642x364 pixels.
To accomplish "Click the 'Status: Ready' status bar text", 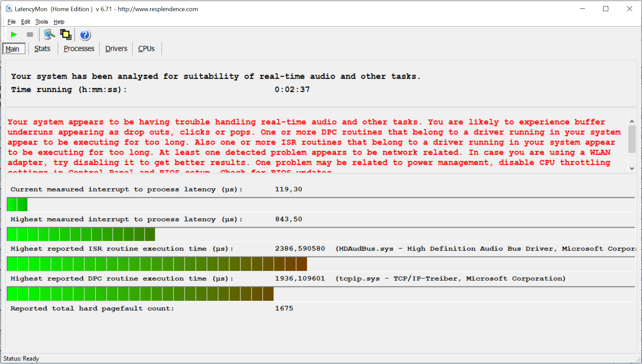I will pyautogui.click(x=21, y=359).
